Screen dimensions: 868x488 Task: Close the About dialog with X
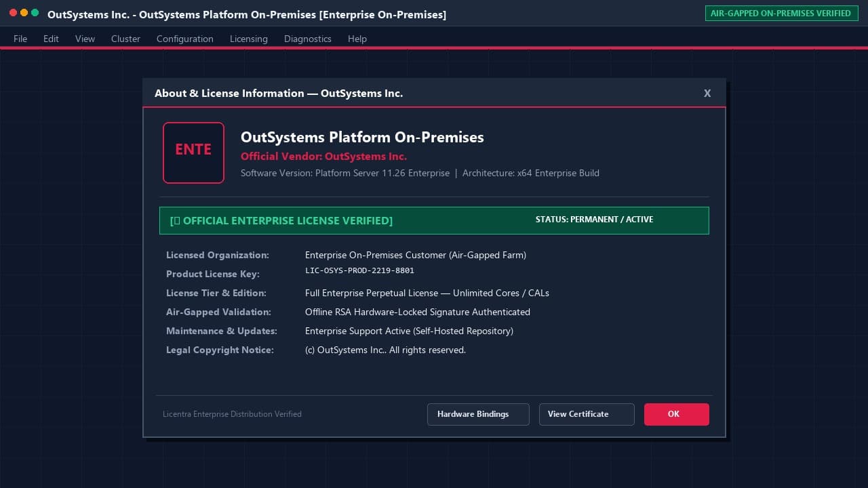(707, 94)
